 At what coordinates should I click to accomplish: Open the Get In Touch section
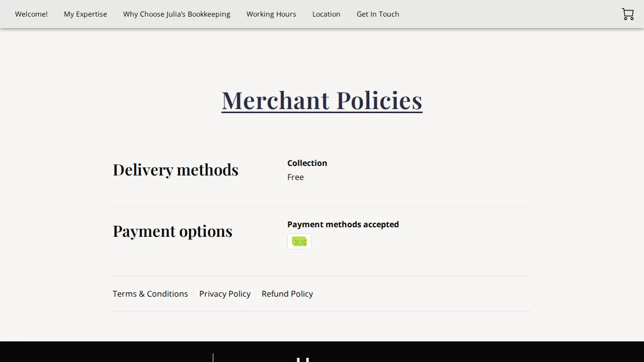click(378, 14)
